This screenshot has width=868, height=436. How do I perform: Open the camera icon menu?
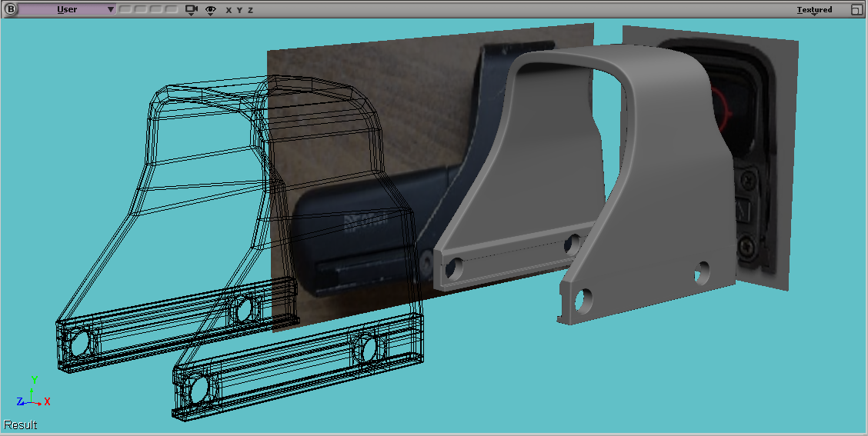pos(192,10)
